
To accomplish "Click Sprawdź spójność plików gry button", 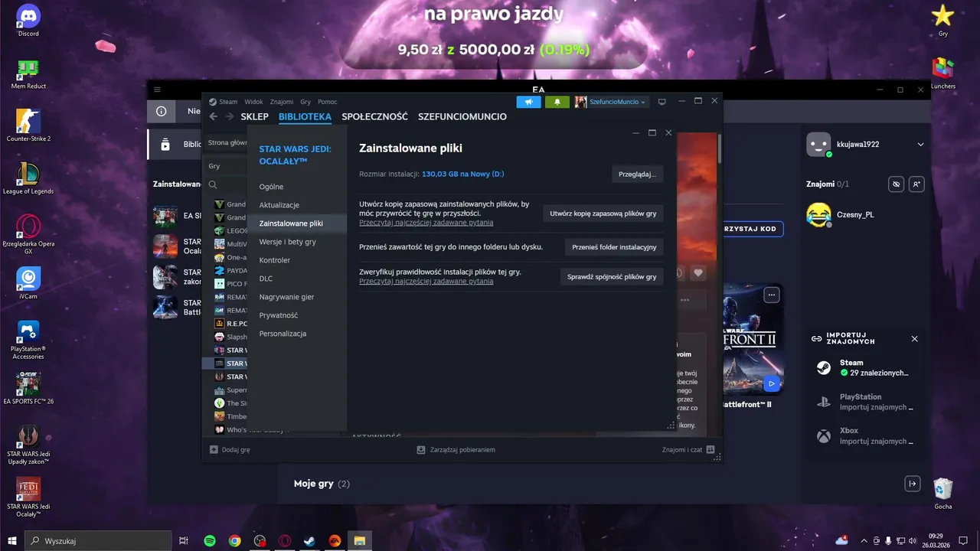I will [x=612, y=276].
